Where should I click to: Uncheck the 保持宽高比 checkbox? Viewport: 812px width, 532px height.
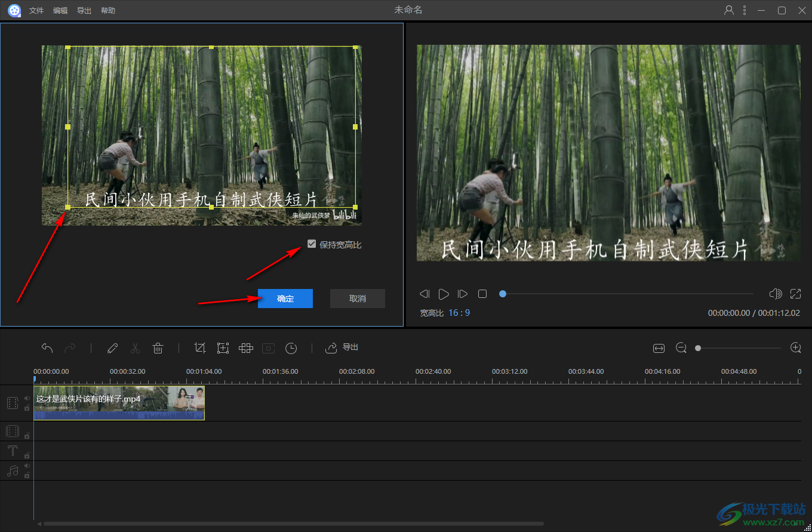[312, 244]
